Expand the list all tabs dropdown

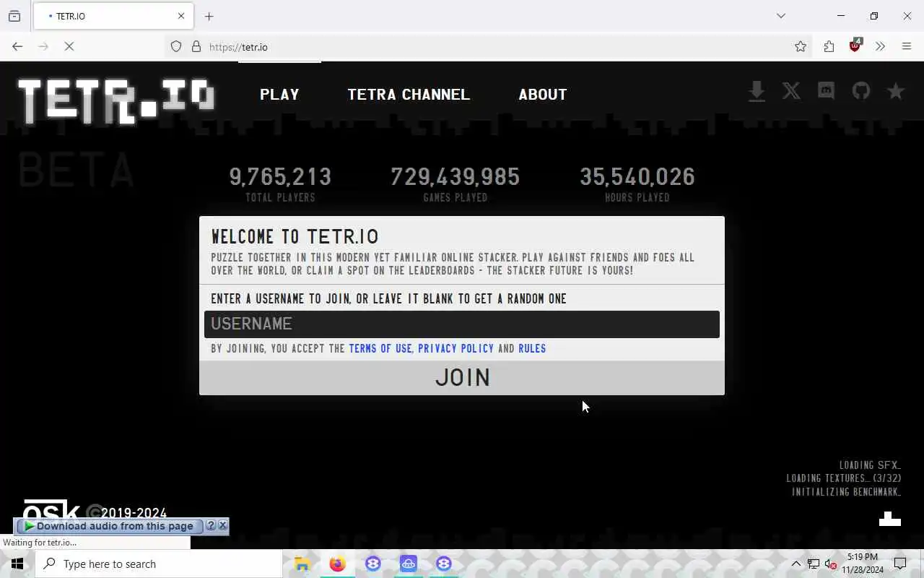[x=781, y=16]
